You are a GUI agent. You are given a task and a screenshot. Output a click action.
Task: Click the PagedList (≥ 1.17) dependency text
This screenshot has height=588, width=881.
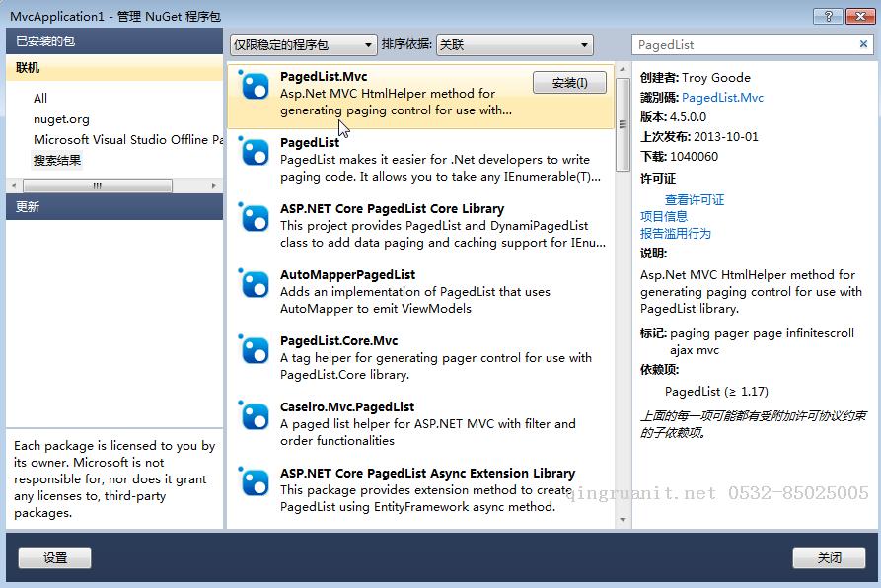(716, 392)
